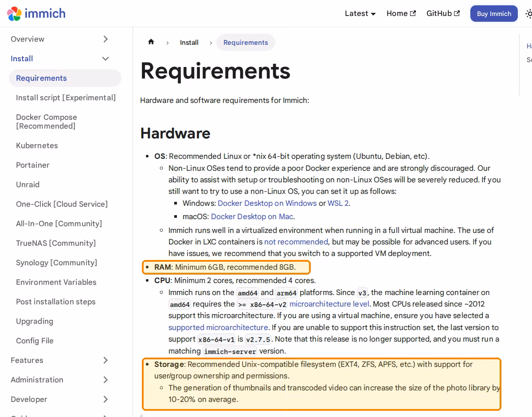Open the Developer sidebar category
Screen dimensions: 532x417
click(29, 399)
